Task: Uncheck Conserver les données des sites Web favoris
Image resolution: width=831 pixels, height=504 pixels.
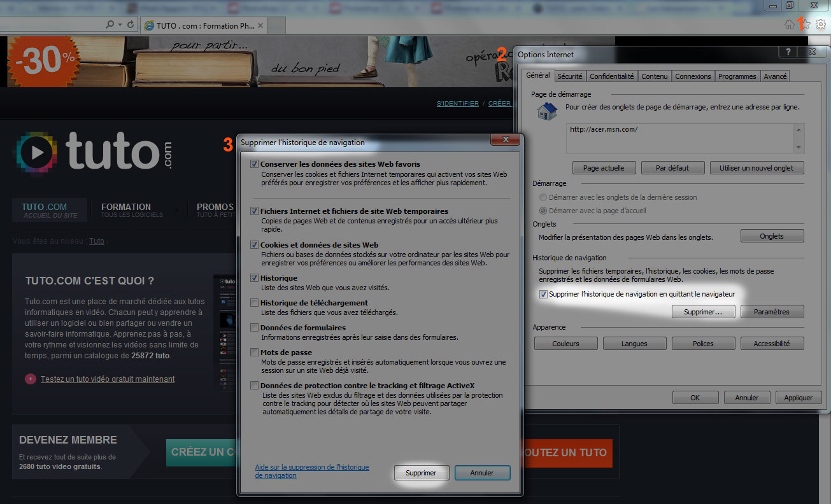Action: pos(255,164)
